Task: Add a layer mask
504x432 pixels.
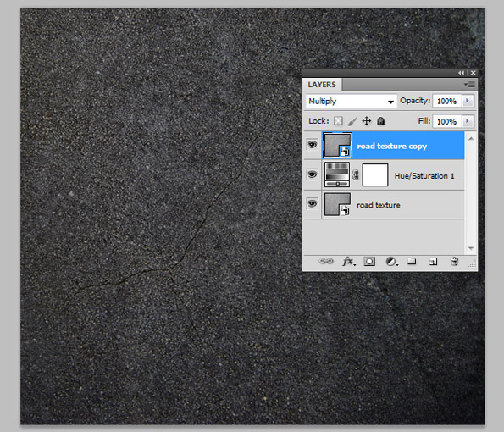Action: pos(369,262)
